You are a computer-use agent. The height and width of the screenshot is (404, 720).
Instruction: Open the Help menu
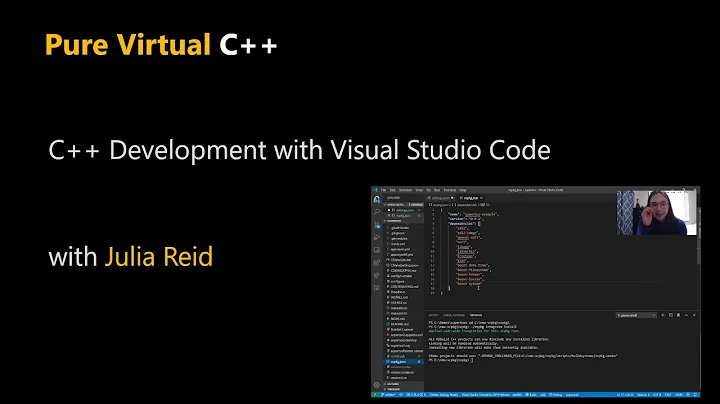click(x=463, y=190)
